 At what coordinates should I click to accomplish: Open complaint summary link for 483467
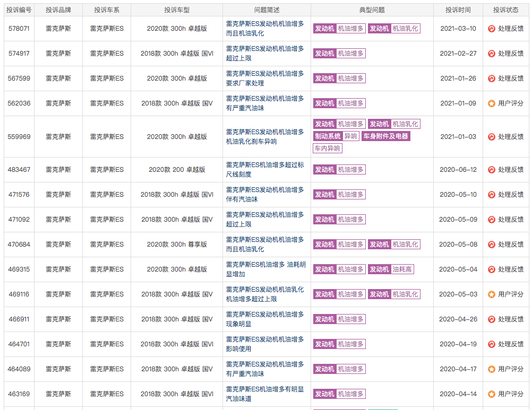click(x=265, y=169)
